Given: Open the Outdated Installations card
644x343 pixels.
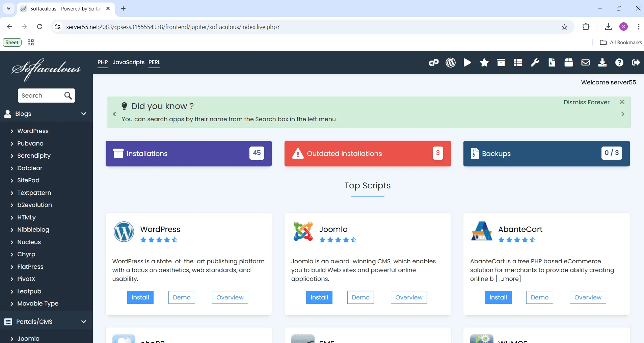Looking at the screenshot, I should coord(367,154).
